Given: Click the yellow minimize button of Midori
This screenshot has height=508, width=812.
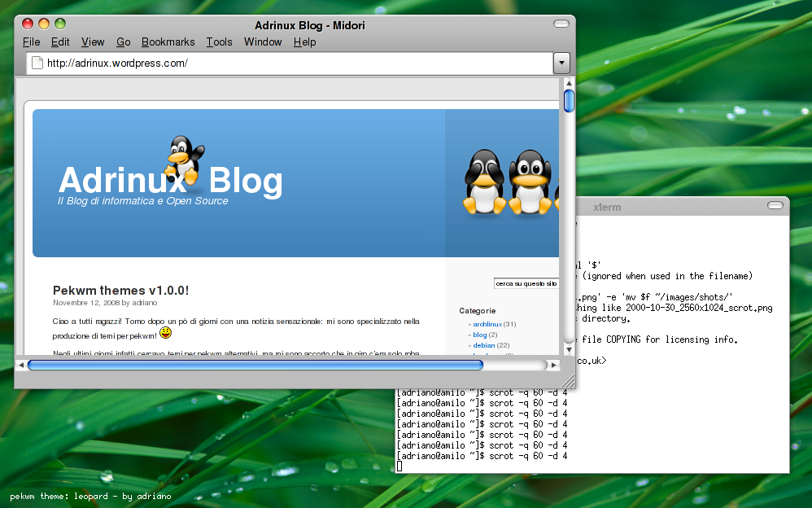Looking at the screenshot, I should (x=44, y=24).
